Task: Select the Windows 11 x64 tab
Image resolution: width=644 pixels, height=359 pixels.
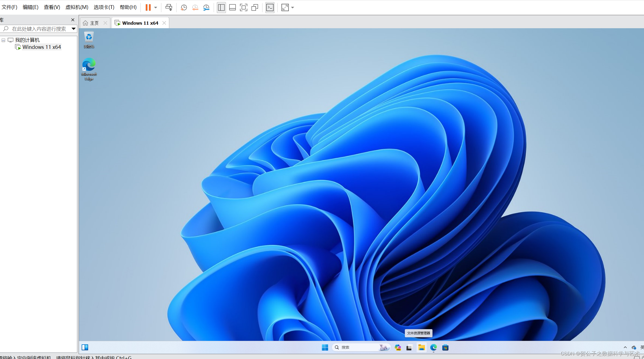Action: tap(140, 23)
